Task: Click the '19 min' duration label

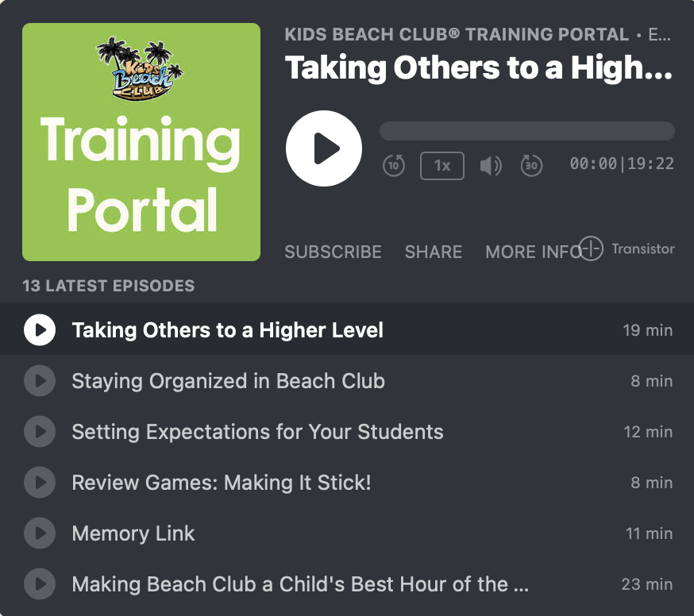Action: click(647, 330)
